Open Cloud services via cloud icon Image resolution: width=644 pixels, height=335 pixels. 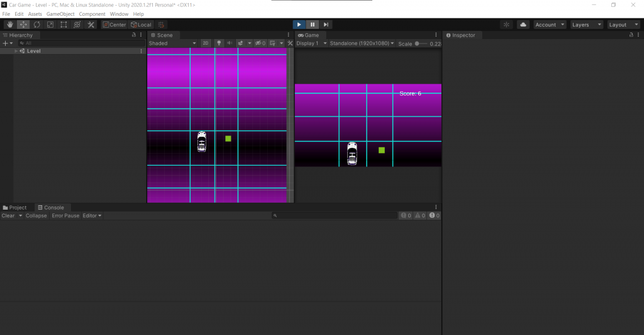[523, 25]
